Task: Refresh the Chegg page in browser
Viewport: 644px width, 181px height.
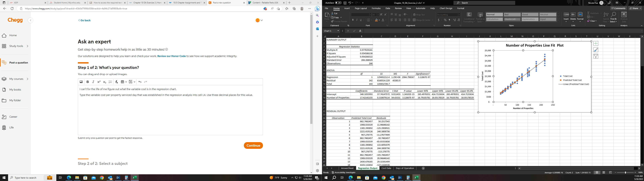Action: [12, 9]
